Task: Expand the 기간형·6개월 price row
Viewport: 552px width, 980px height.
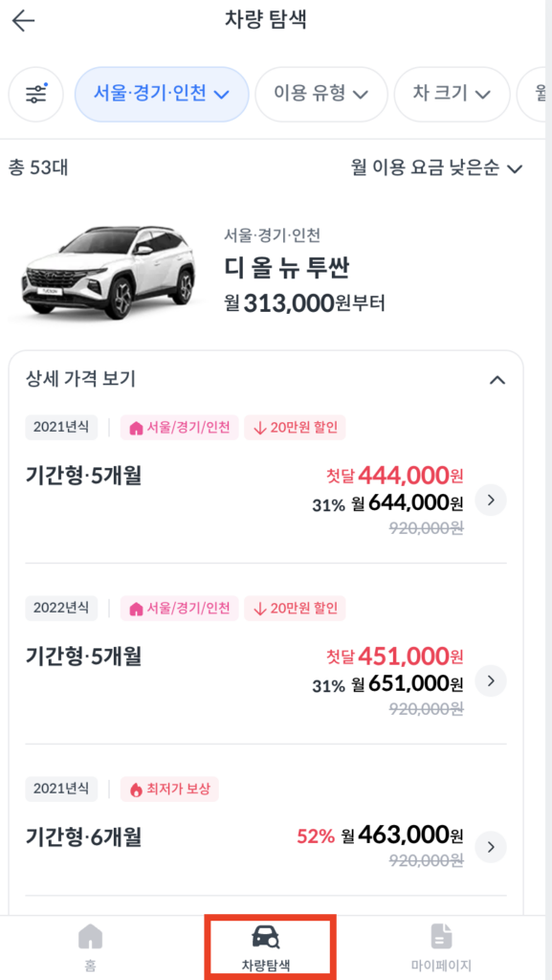Action: coord(490,847)
